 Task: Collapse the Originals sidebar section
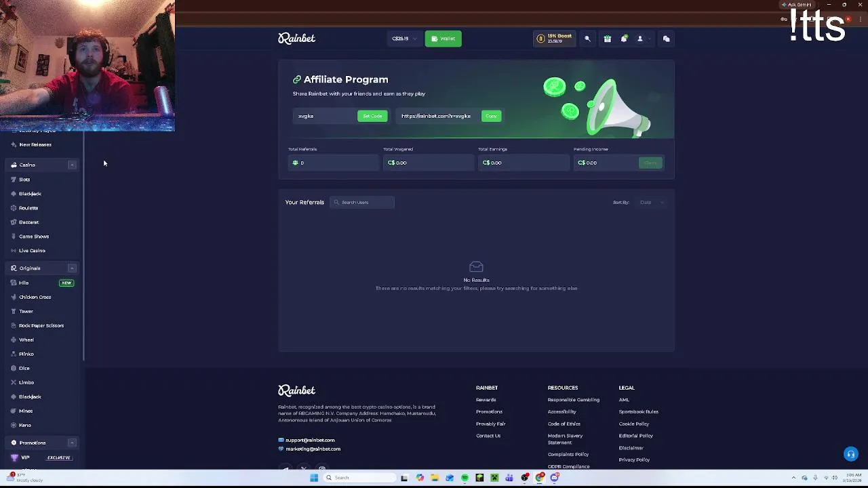click(72, 268)
